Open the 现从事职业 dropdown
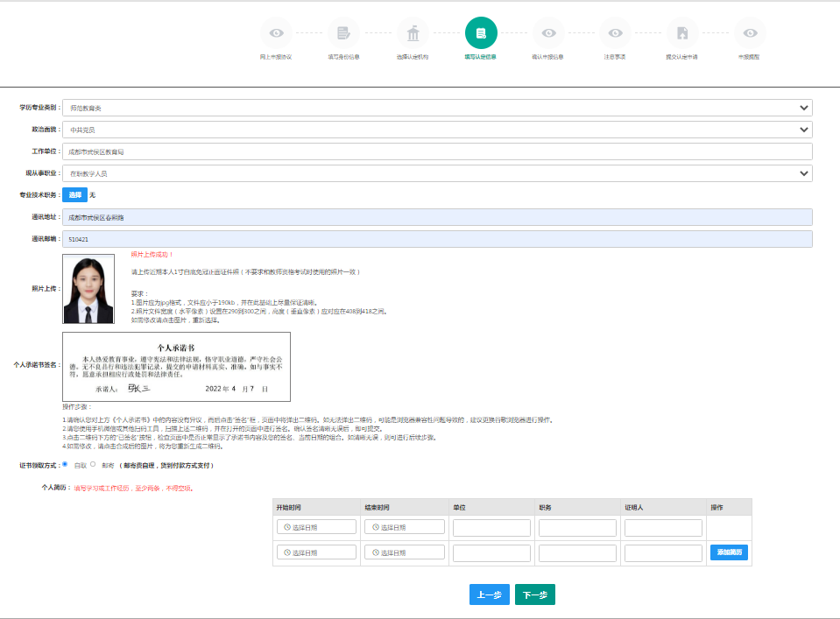The height and width of the screenshot is (619, 840). (437, 173)
